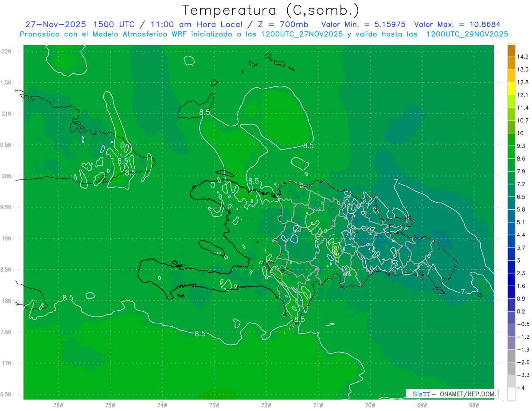Screen dimensions: 532x411
Task: Click the purple swatch between -1.2 and -1.9
Action: (x=511, y=343)
